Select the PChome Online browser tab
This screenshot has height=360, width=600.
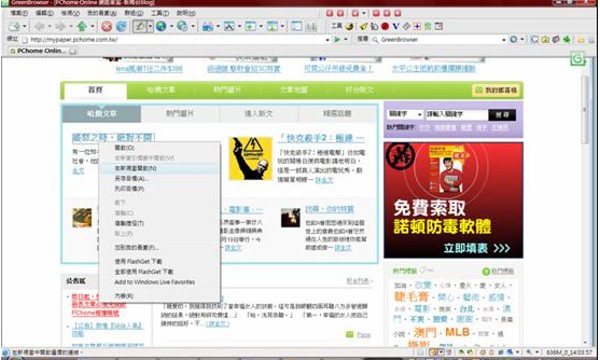click(43, 51)
